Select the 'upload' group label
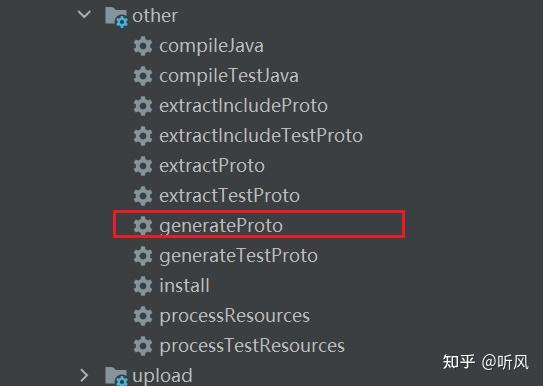 pos(162,376)
